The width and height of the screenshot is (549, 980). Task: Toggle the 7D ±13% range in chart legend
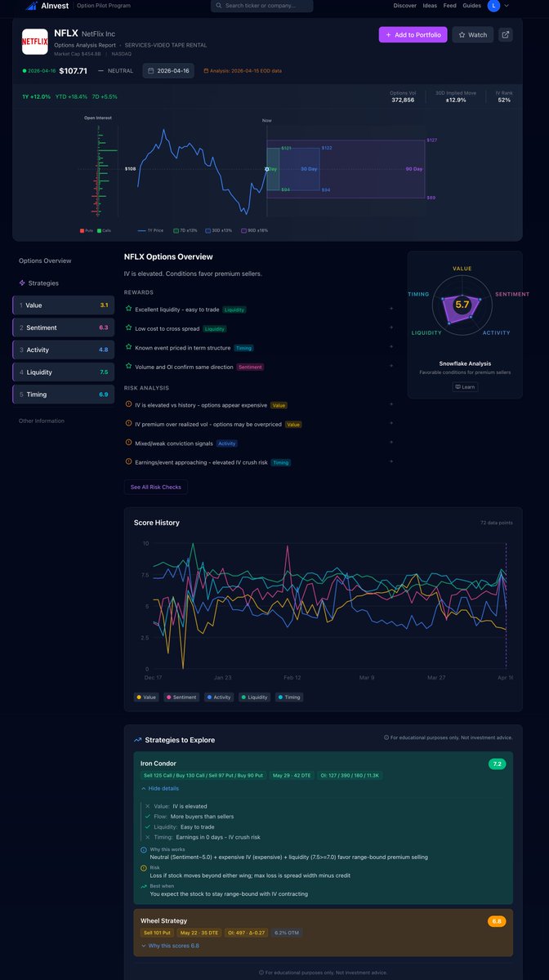point(186,230)
